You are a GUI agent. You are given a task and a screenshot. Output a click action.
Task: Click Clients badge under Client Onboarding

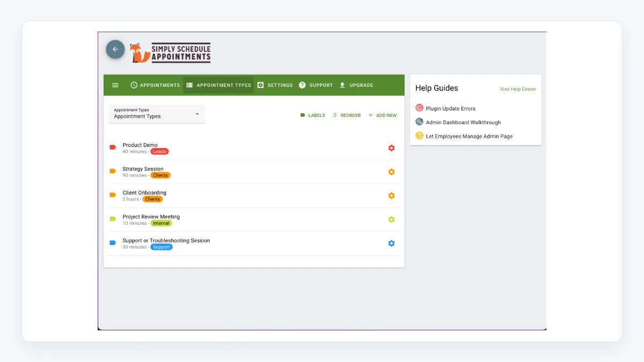click(152, 199)
